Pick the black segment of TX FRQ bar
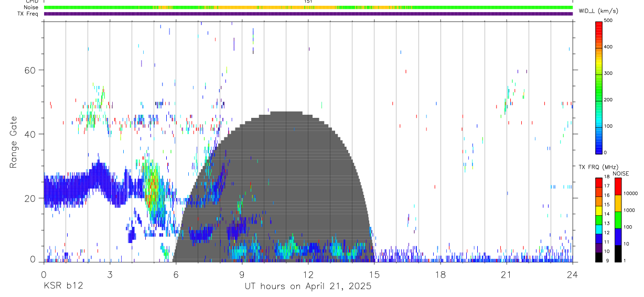 [598, 257]
